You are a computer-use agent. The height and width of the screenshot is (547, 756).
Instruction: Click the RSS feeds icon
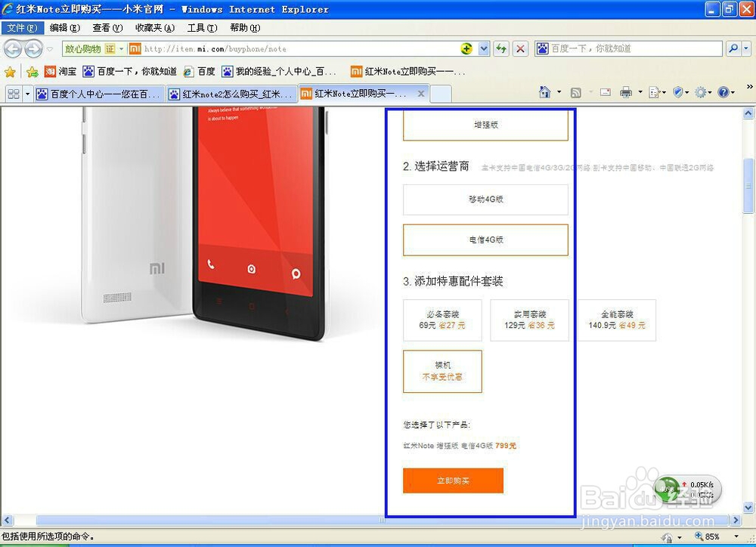click(575, 92)
